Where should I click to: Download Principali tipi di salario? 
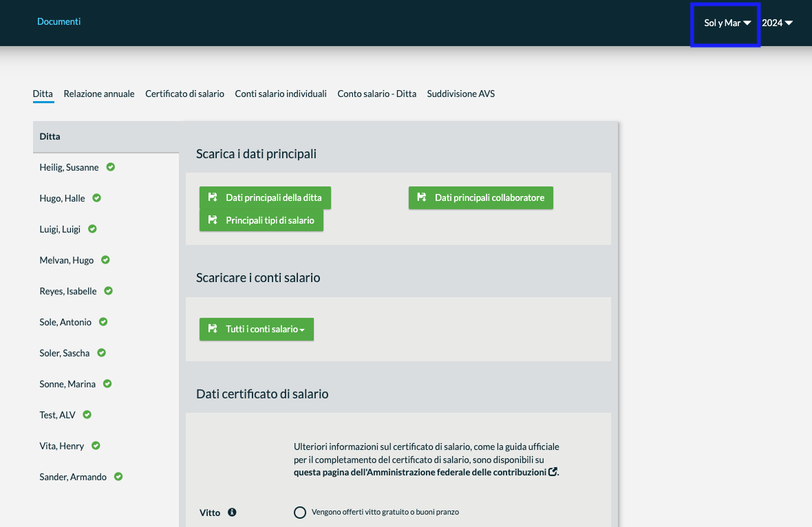[261, 221]
